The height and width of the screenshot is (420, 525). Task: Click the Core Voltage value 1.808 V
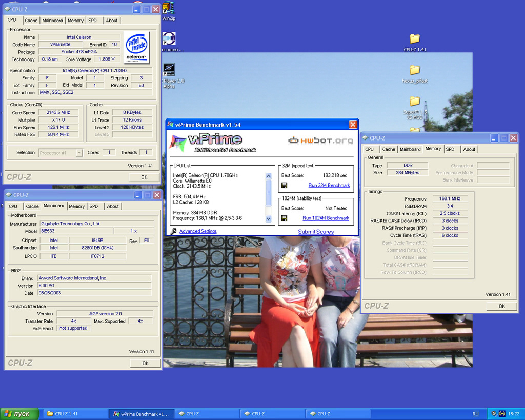pos(107,59)
